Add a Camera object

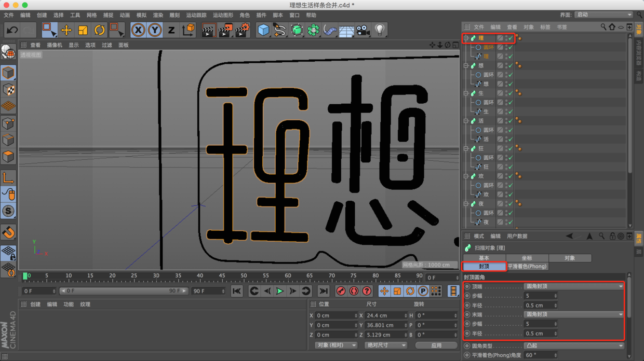[363, 30]
